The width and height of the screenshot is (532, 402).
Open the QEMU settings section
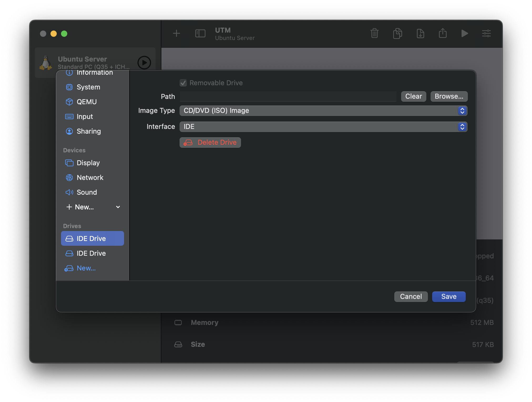pos(92,102)
